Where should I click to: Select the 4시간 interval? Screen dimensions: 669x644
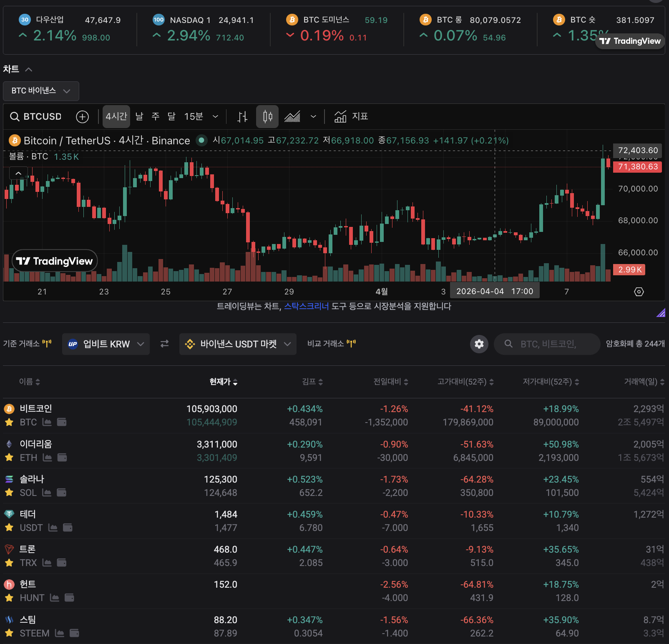[116, 116]
